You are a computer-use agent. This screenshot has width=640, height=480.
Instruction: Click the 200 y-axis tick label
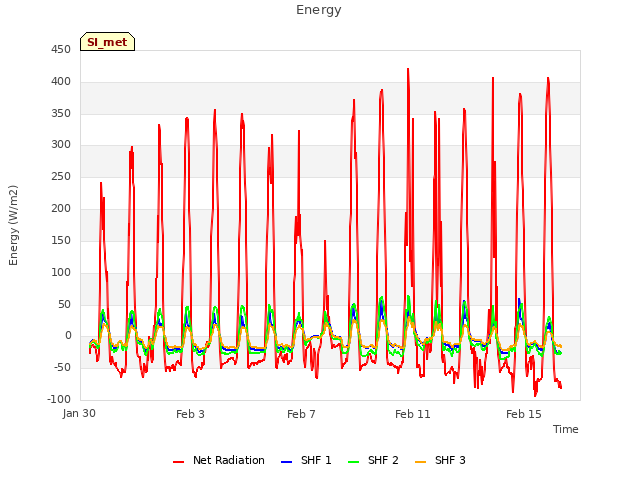point(61,209)
